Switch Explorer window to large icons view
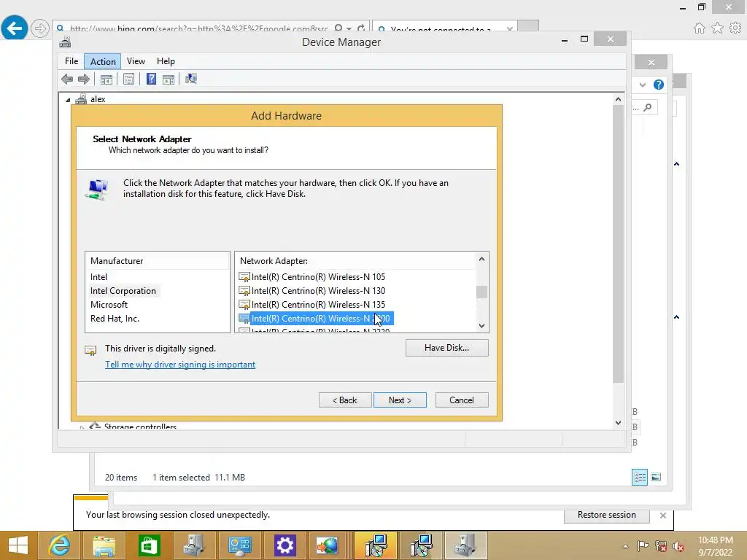The width and height of the screenshot is (747, 560). 656,477
